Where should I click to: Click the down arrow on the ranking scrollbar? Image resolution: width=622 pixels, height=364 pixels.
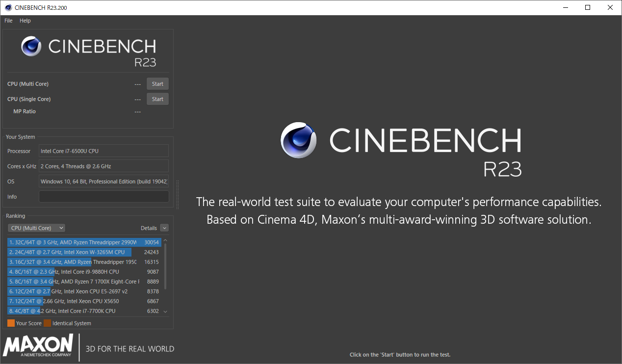[165, 311]
